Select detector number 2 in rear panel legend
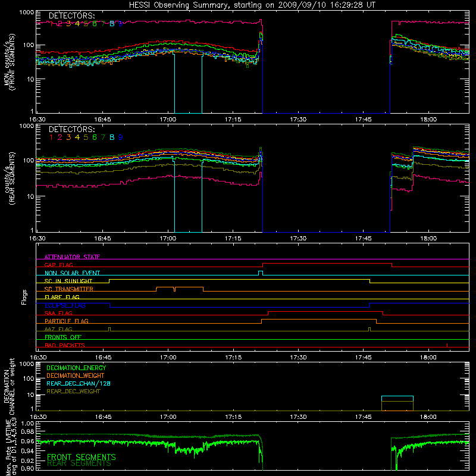This screenshot has height=476, width=476. 60,137
